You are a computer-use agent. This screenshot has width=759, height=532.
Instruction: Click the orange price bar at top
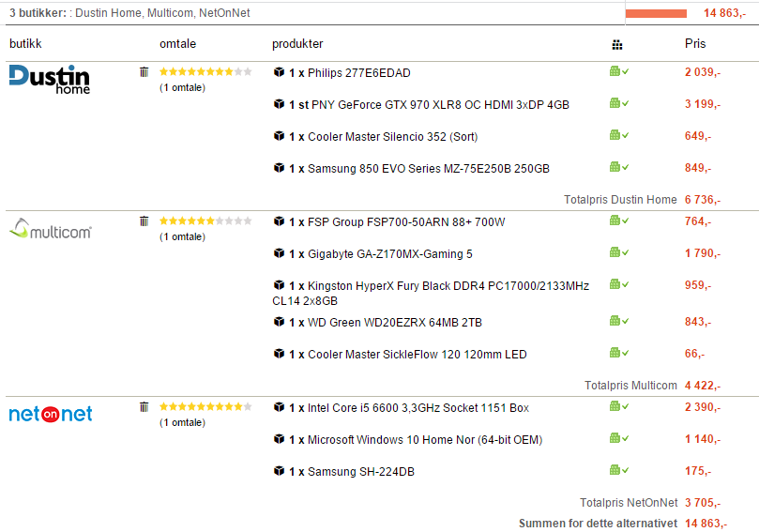point(656,13)
